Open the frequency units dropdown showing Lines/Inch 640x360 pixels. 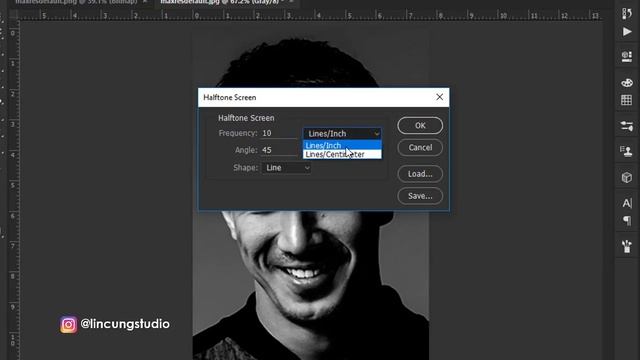tap(342, 133)
